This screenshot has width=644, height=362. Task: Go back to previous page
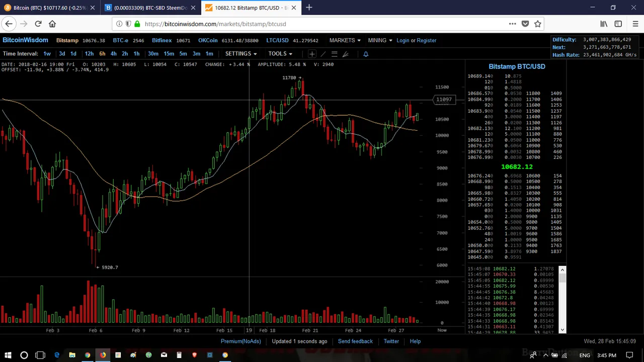pyautogui.click(x=9, y=24)
